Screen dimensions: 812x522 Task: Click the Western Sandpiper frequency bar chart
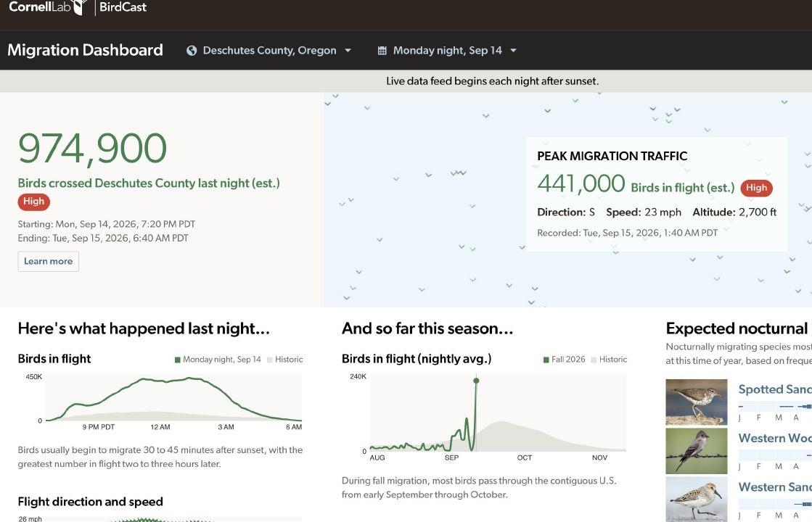(x=775, y=504)
